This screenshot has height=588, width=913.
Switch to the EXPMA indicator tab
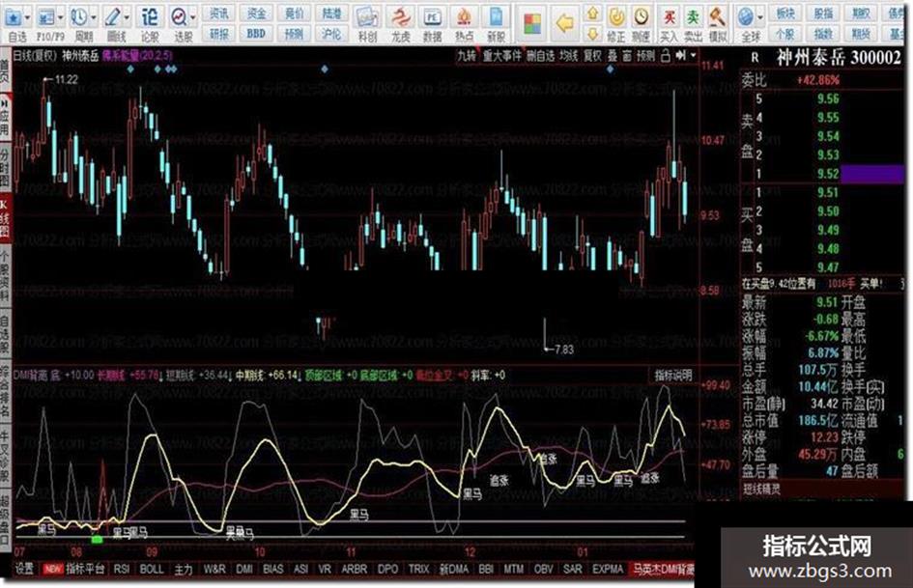[x=608, y=569]
